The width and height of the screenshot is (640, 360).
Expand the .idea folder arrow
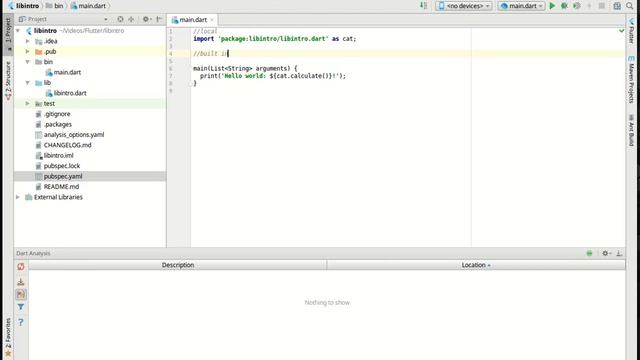(28, 41)
